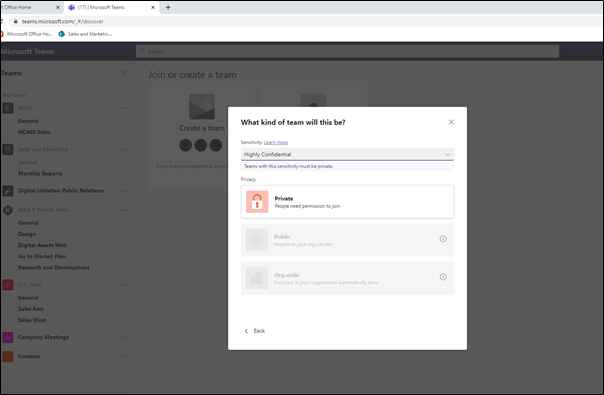Select the Retail team avatar

pos(8,108)
